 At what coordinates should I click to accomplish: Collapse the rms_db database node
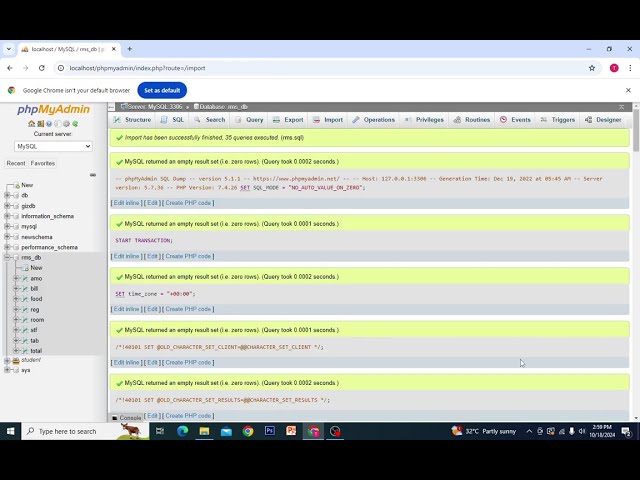click(x=7, y=257)
